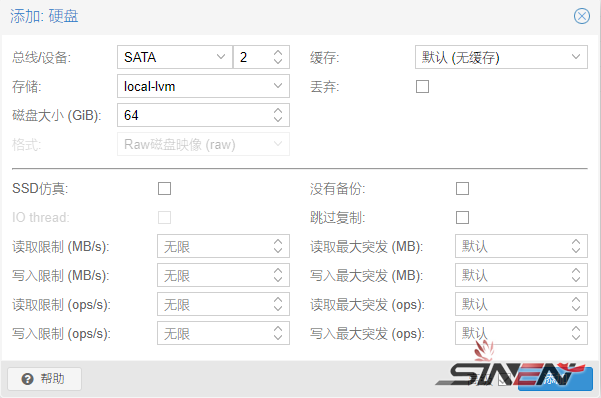This screenshot has width=601, height=398.
Task: Open help with the 帮助 button
Action: click(44, 379)
